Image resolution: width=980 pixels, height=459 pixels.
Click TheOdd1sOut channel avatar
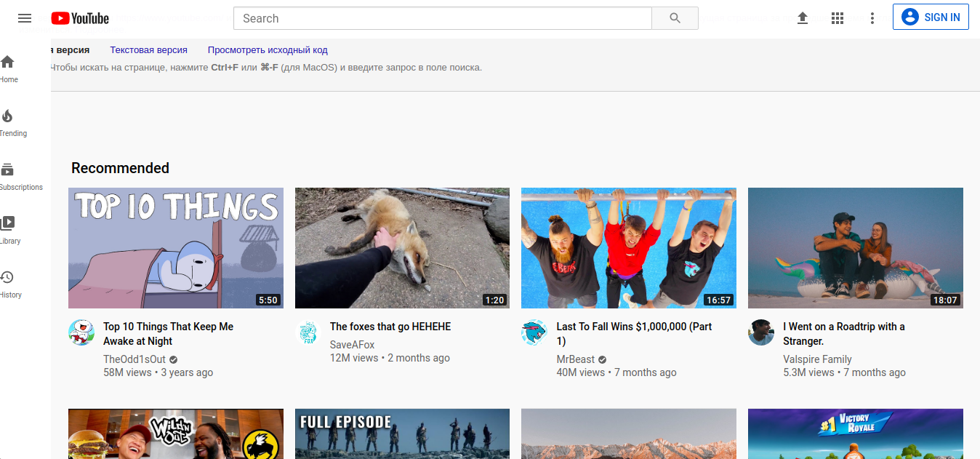coord(81,332)
